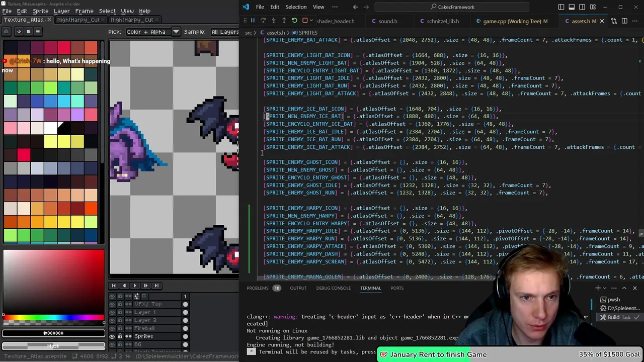Go to first frame in Aseprite

click(x=114, y=286)
